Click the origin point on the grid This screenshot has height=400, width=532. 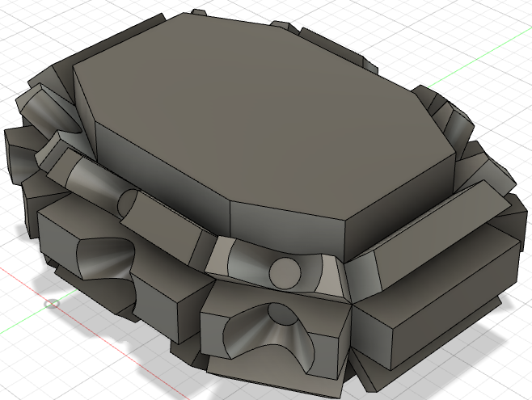pyautogui.click(x=53, y=304)
